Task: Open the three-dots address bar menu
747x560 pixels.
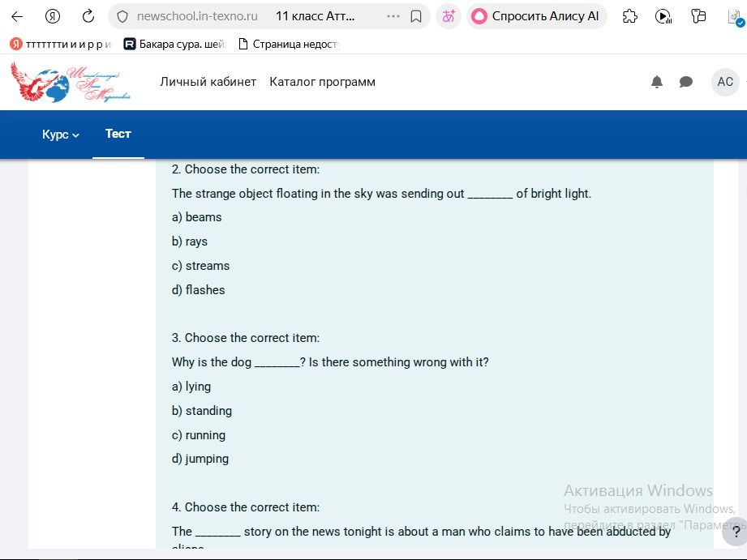Action: 393,17
